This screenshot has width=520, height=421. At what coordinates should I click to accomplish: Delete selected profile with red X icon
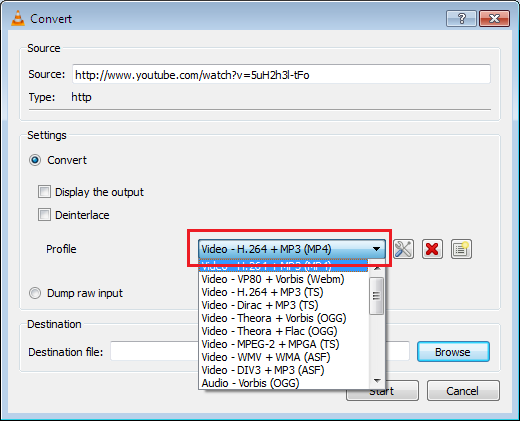click(x=432, y=249)
